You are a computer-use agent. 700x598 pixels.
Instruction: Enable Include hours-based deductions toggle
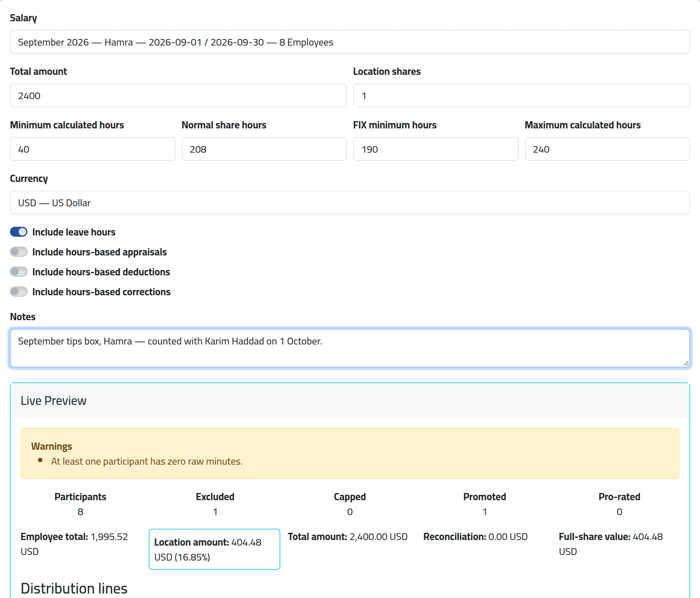click(x=19, y=272)
